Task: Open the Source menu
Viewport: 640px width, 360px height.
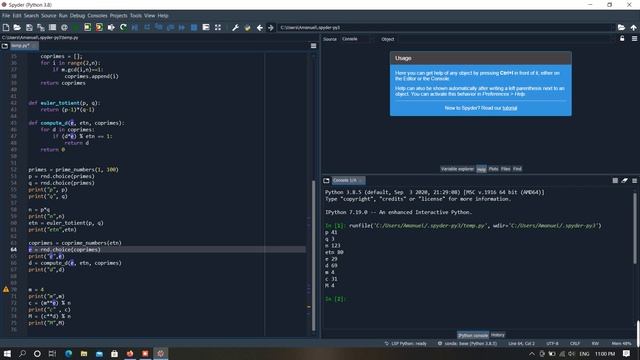Action: point(49,16)
